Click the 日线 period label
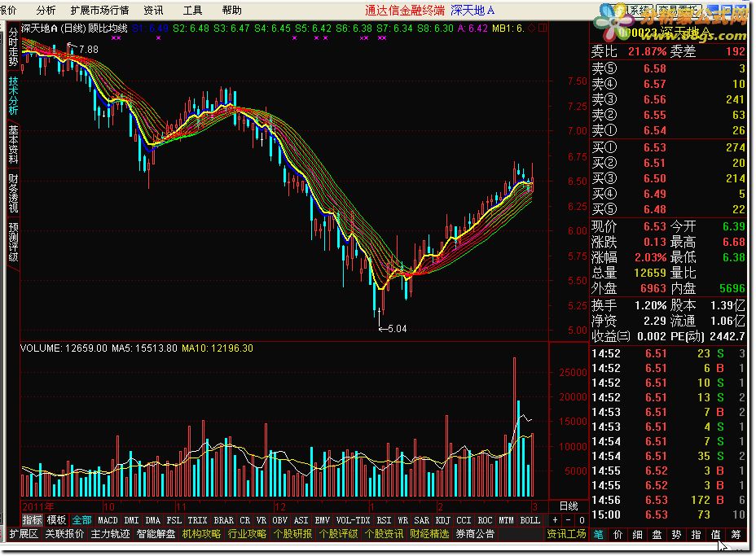756x556 pixels. click(569, 506)
